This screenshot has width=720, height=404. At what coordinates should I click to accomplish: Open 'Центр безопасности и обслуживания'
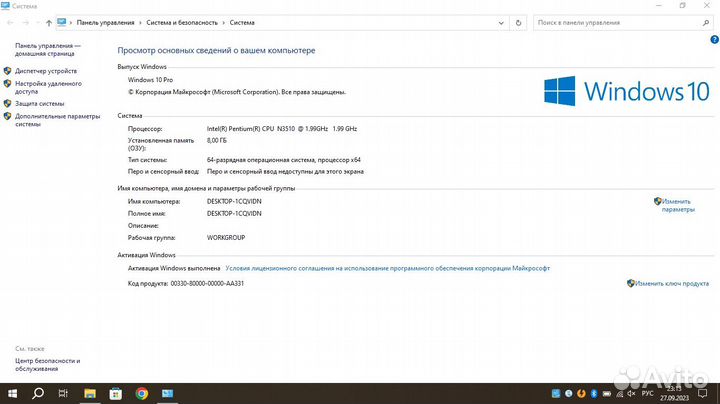point(48,365)
